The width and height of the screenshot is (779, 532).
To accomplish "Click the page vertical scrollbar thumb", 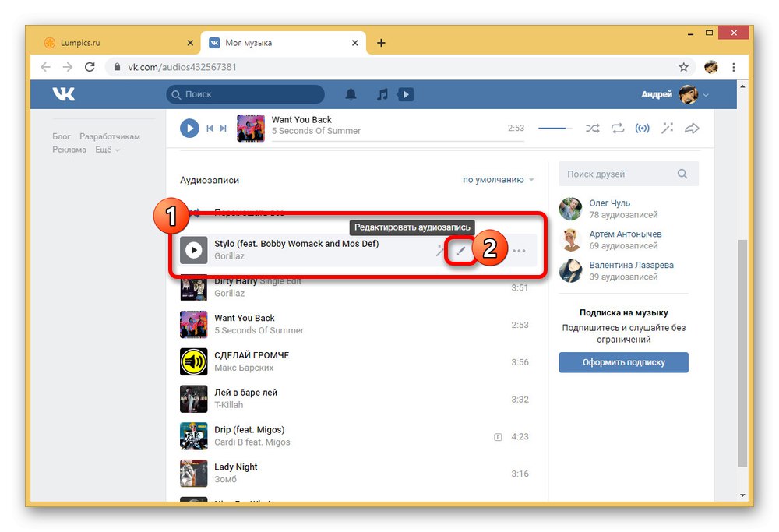I will click(742, 353).
